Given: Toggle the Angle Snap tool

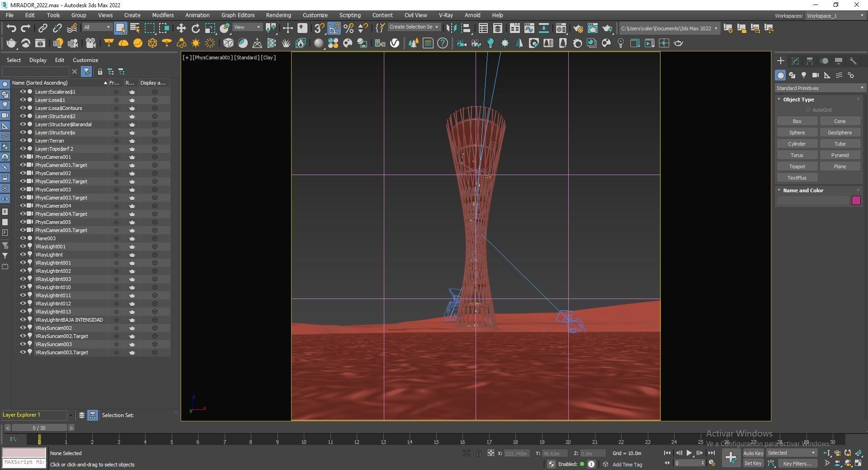Looking at the screenshot, I should click(x=334, y=28).
